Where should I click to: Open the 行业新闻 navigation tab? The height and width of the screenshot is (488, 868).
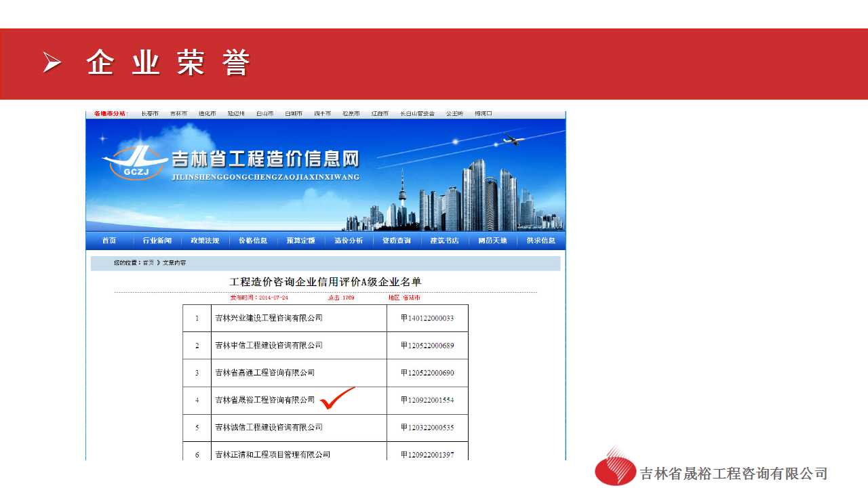click(x=157, y=241)
